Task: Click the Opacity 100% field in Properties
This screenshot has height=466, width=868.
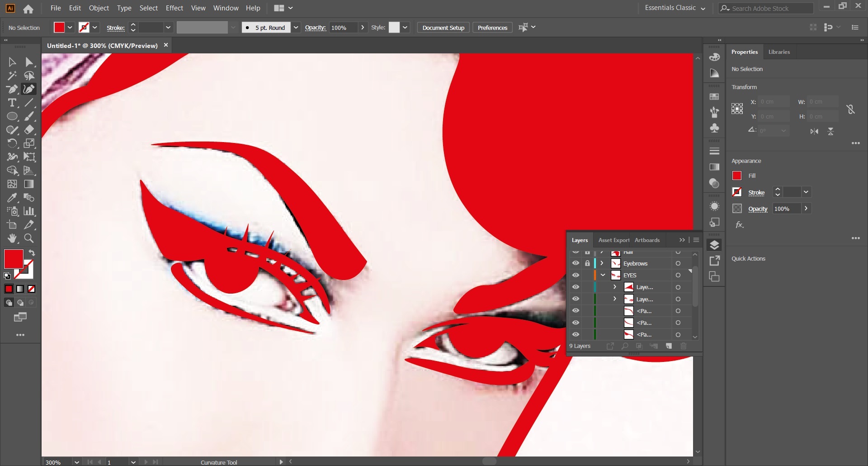Action: tap(787, 209)
